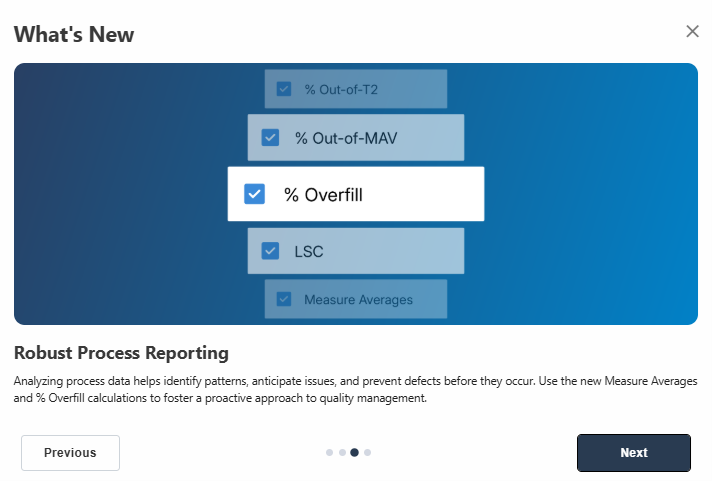Image resolution: width=712 pixels, height=481 pixels.
Task: Click the Previous button
Action: (x=70, y=453)
